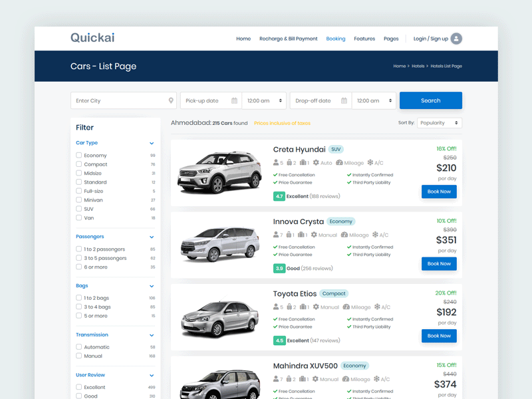The width and height of the screenshot is (532, 399).
Task: Click the Pick-up date field
Action: tap(211, 100)
